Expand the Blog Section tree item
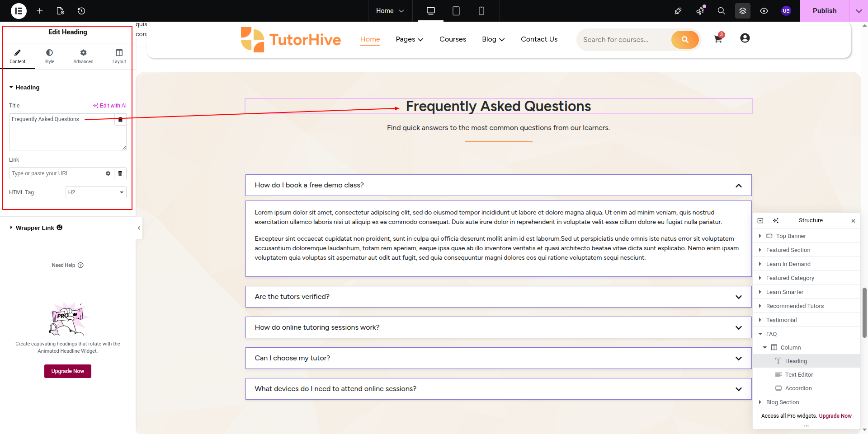This screenshot has width=868, height=434. tap(760, 402)
